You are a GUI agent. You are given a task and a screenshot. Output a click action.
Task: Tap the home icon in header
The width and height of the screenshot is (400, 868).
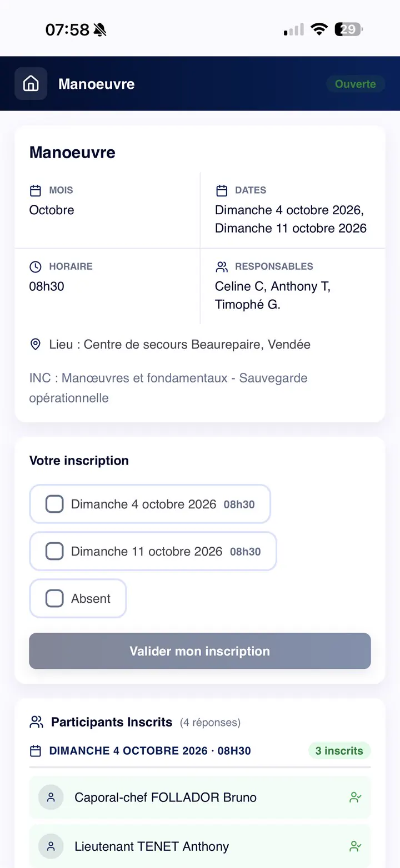[31, 84]
